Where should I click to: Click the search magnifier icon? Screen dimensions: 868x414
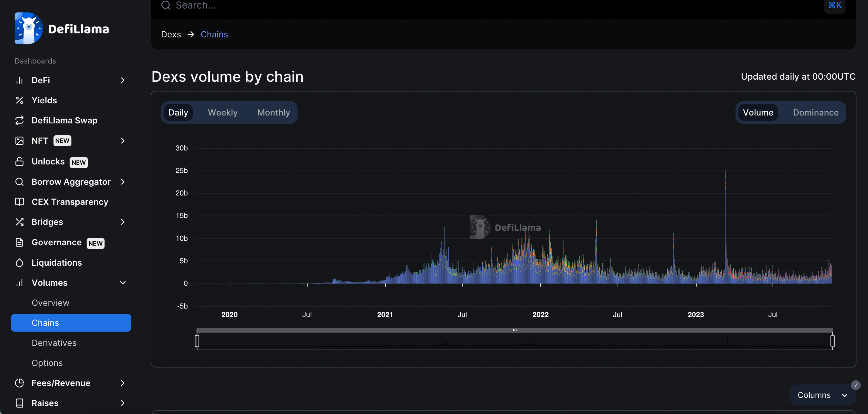(166, 5)
